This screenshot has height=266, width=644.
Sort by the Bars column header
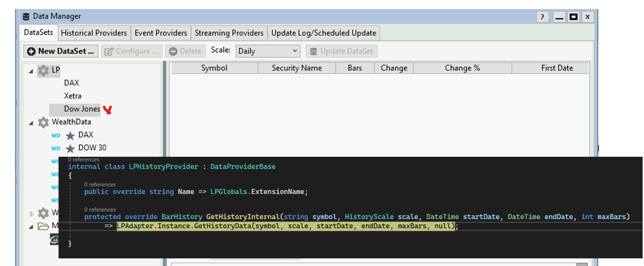355,68
